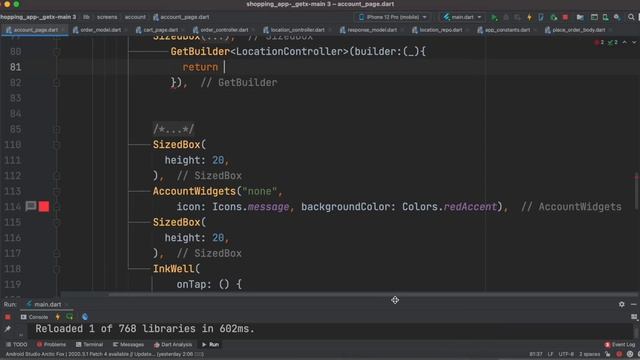Minimize the Run tool window
The width and height of the screenshot is (640, 360).
click(633, 304)
